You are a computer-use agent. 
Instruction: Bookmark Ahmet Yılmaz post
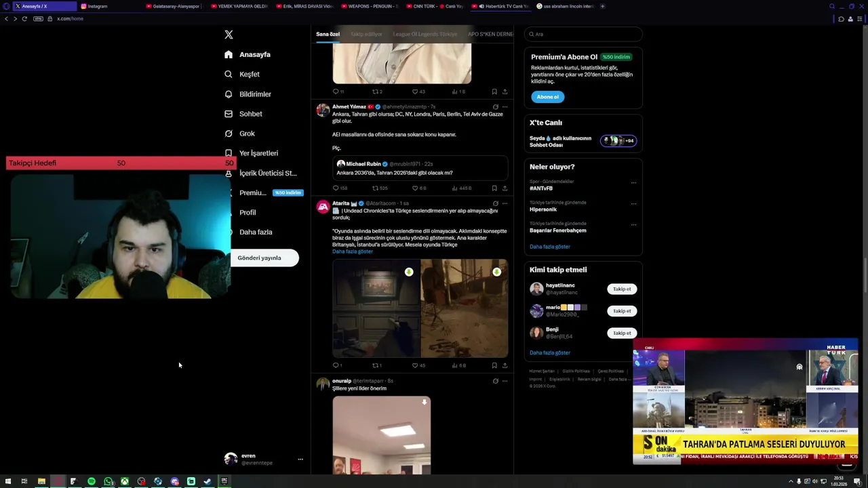pos(494,188)
